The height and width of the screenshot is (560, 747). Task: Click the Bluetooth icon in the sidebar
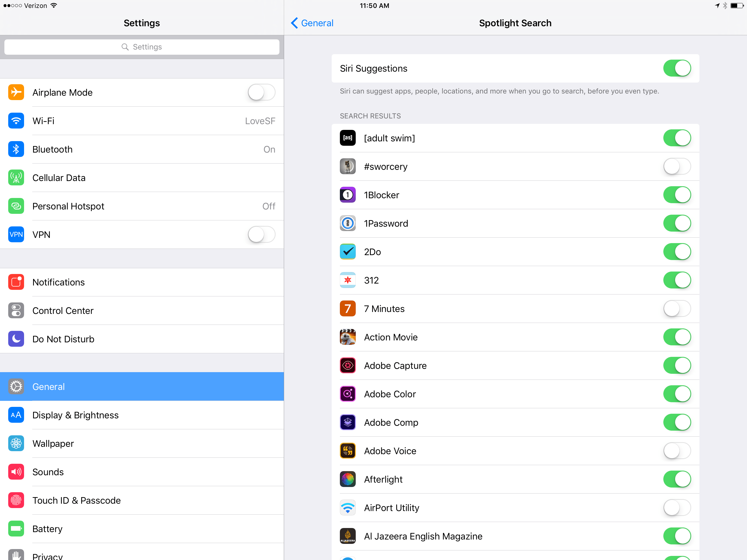(16, 149)
